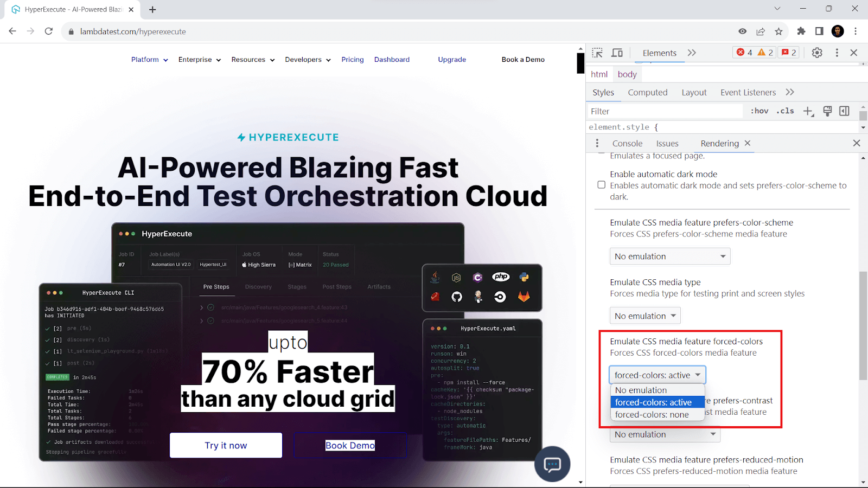
Task: Toggle the device toolbar icon
Action: click(617, 53)
